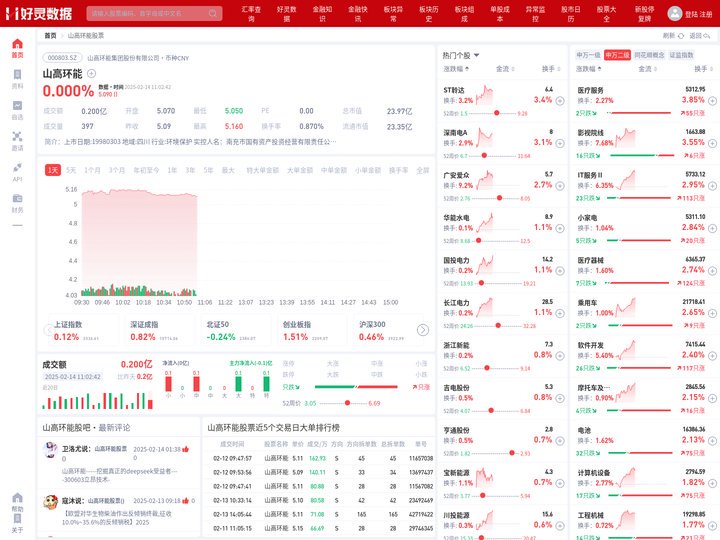Select the 3个月 chart range

point(117,170)
